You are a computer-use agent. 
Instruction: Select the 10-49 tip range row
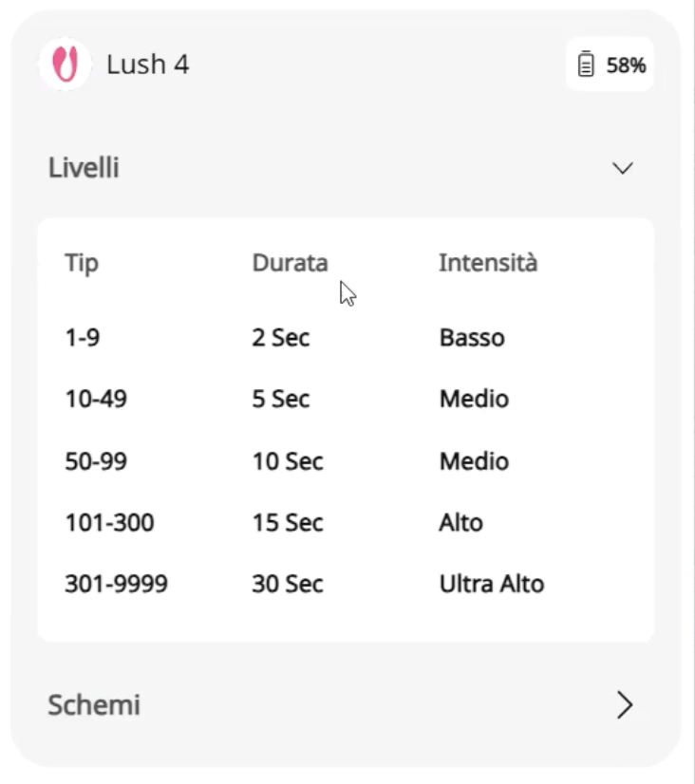coord(96,399)
